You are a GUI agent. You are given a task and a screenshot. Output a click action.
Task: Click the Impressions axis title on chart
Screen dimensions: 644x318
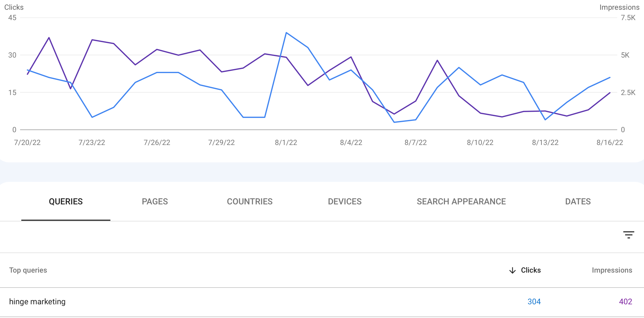[x=619, y=7]
